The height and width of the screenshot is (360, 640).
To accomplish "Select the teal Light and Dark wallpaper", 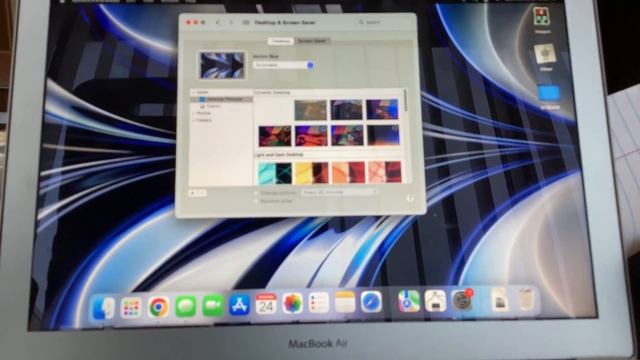I will pyautogui.click(x=275, y=173).
